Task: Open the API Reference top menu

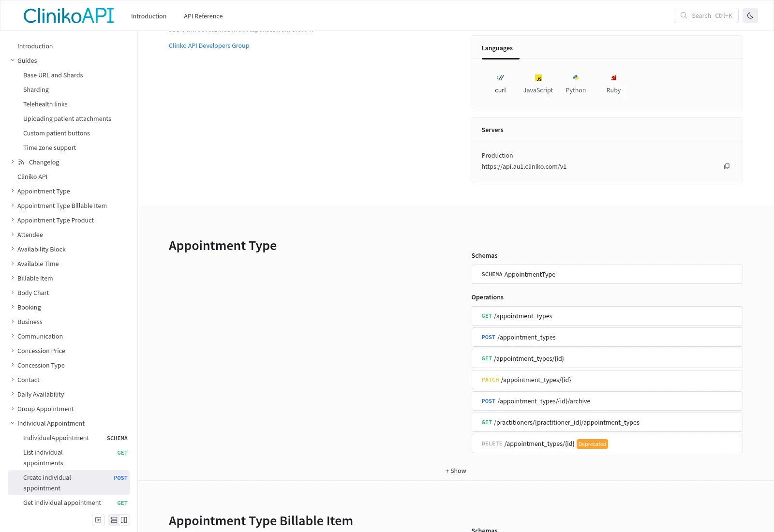Action: (x=203, y=16)
